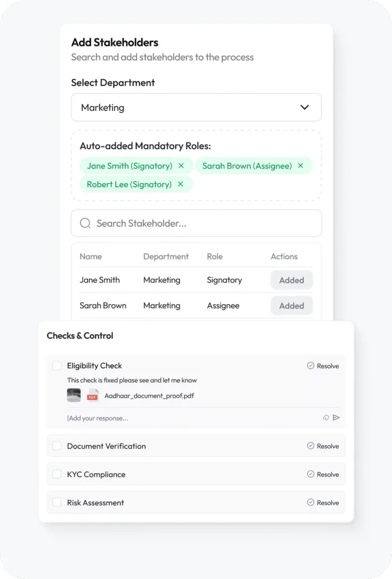Check the Risk Assessment checkbox

(57, 503)
